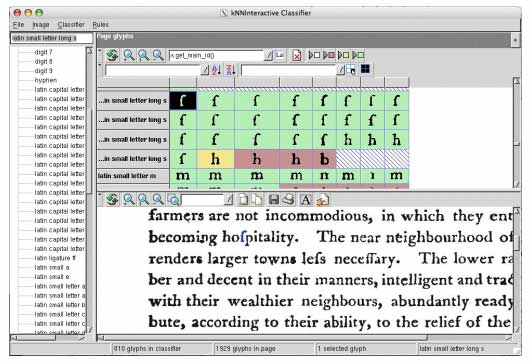530x364 pixels.
Task: Select latin ligature ff in the tree
Action: pyautogui.click(x=55, y=258)
